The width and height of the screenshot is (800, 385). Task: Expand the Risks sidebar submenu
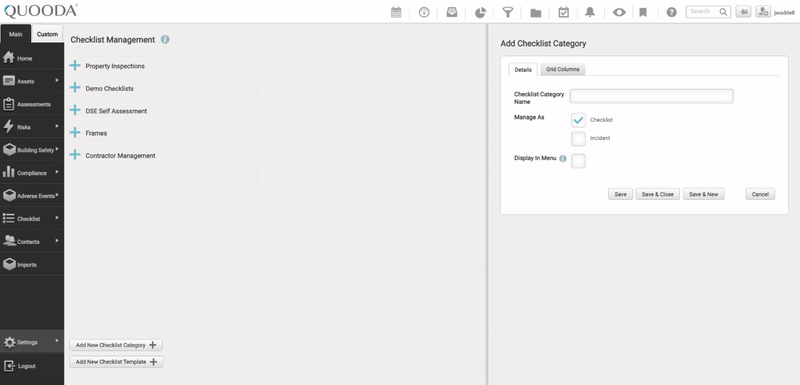(x=57, y=126)
